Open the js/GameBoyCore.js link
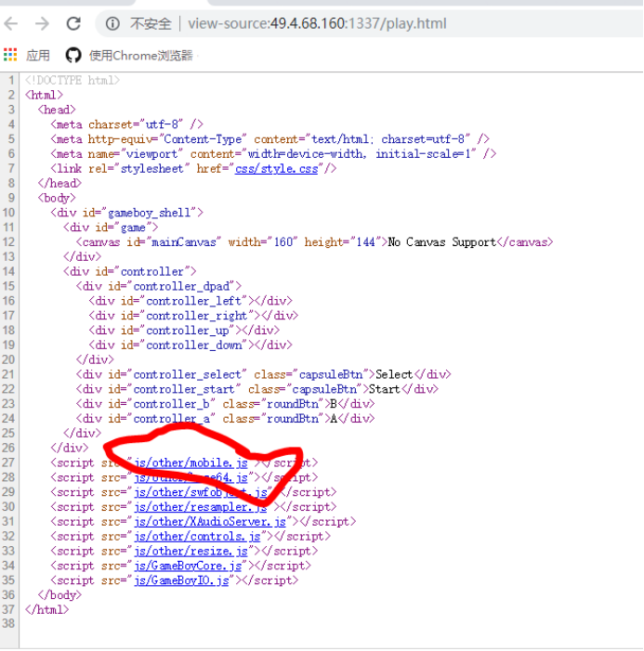The width and height of the screenshot is (644, 651). pos(191,566)
